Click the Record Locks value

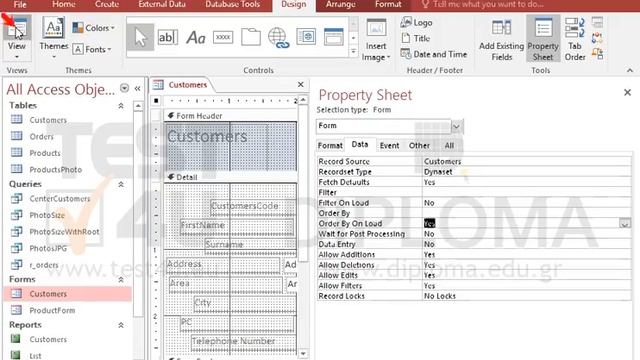[527, 296]
